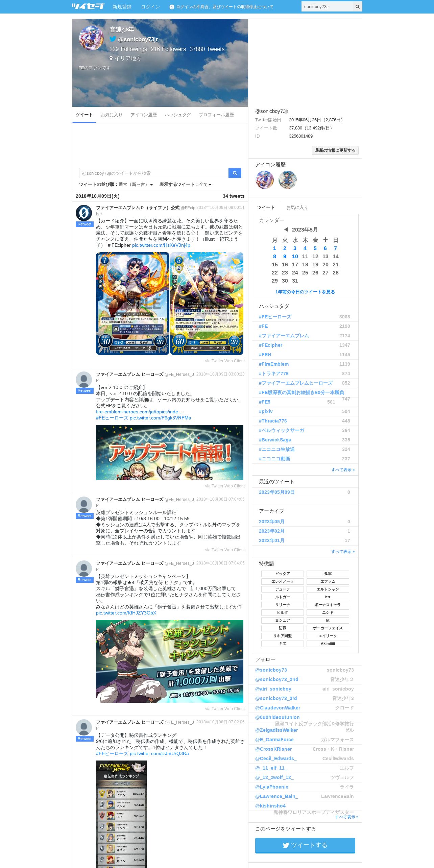Click the tweet search input field
434x868 pixels.
[x=154, y=173]
